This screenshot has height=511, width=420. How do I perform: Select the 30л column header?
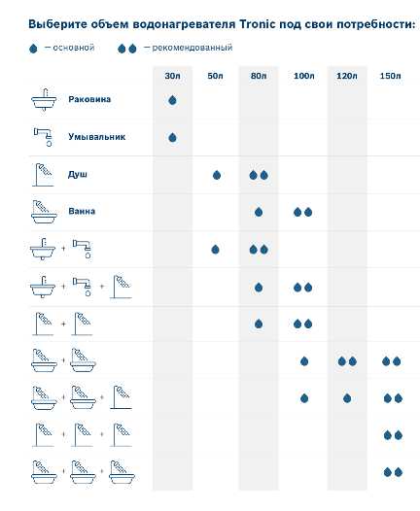point(172,76)
